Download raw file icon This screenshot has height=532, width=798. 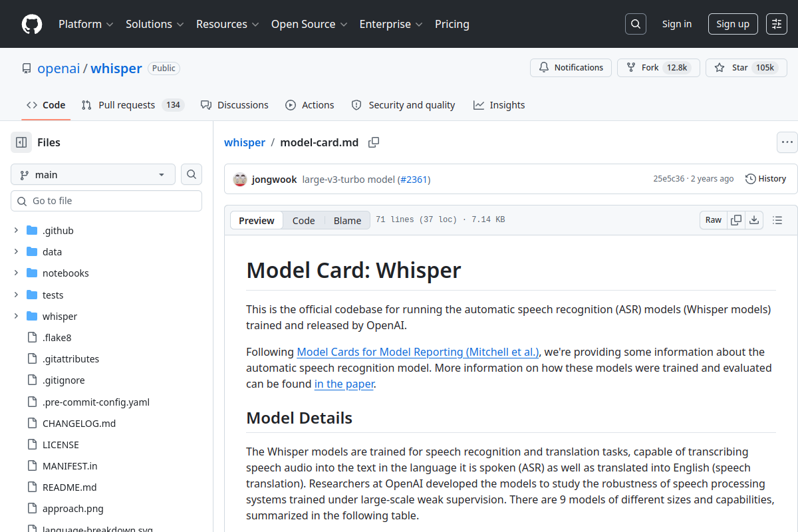pos(754,220)
